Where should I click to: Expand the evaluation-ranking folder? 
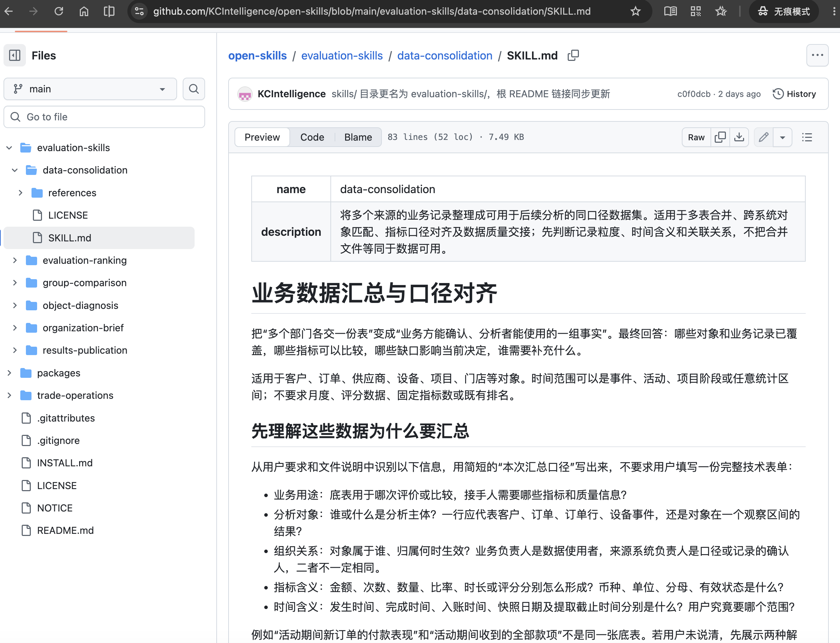(x=15, y=260)
